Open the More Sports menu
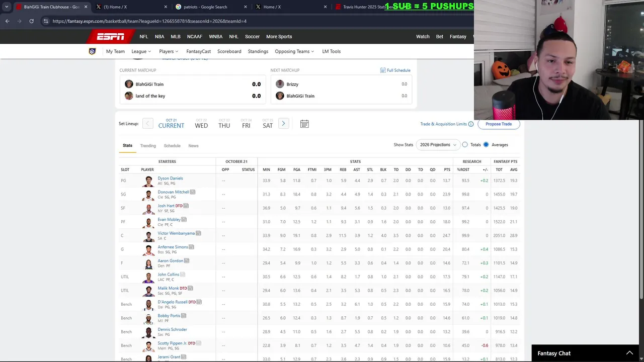Image resolution: width=644 pixels, height=362 pixels. [x=279, y=37]
